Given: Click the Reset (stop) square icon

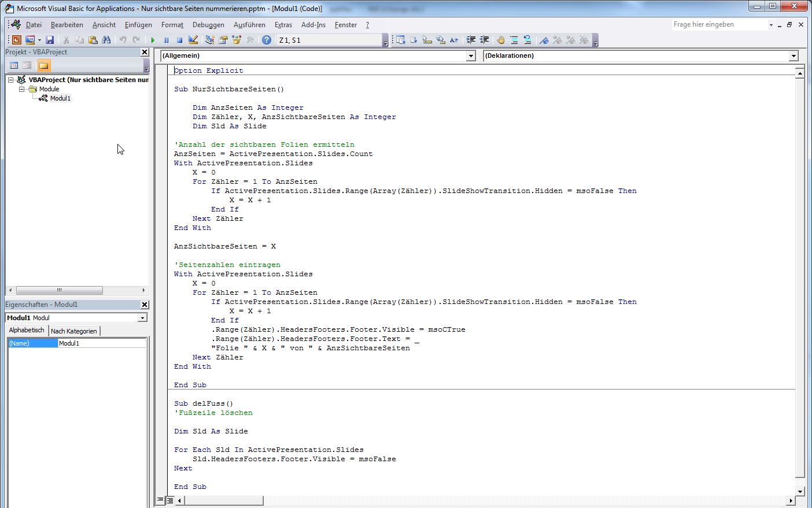Looking at the screenshot, I should click(179, 40).
